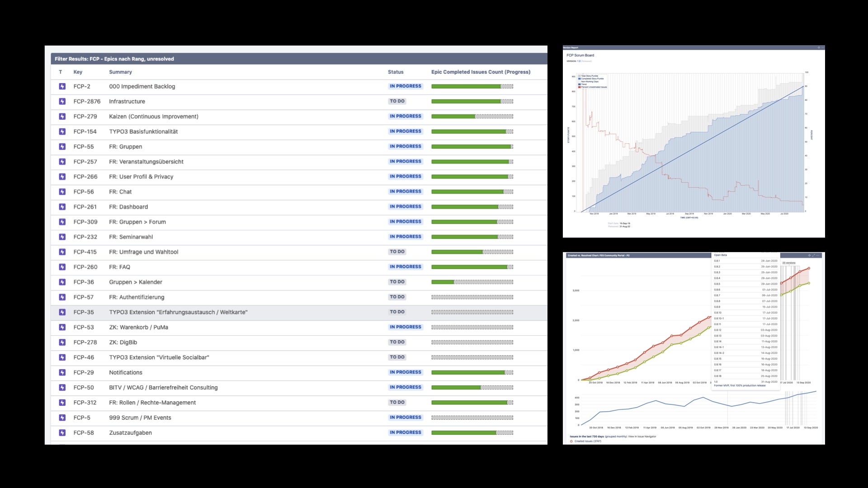868x488 pixels.
Task: Click the epic icon of FCP-279 Kaizen row
Action: [62, 117]
